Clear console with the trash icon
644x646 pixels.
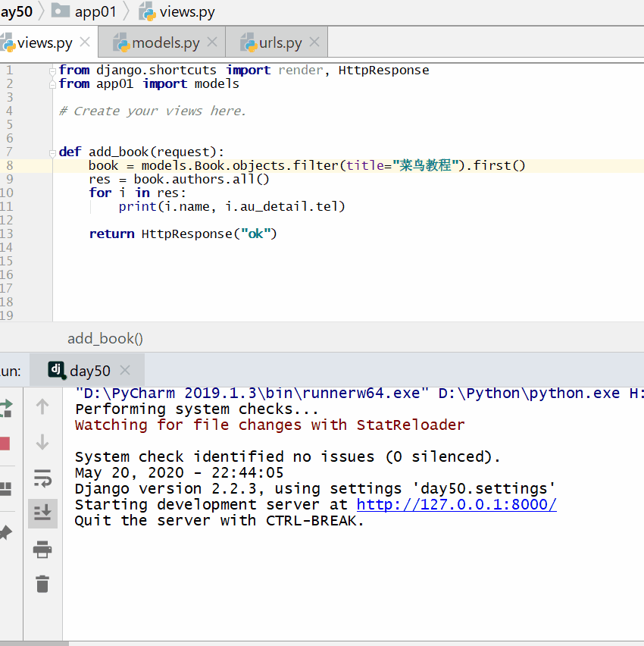[42, 583]
